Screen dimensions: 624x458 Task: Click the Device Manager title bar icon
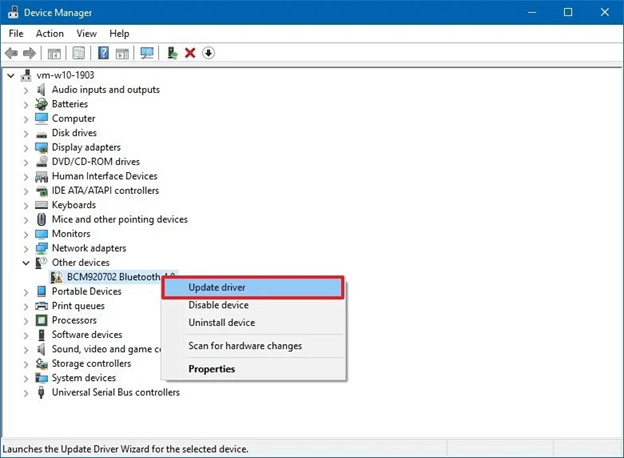pyautogui.click(x=13, y=12)
